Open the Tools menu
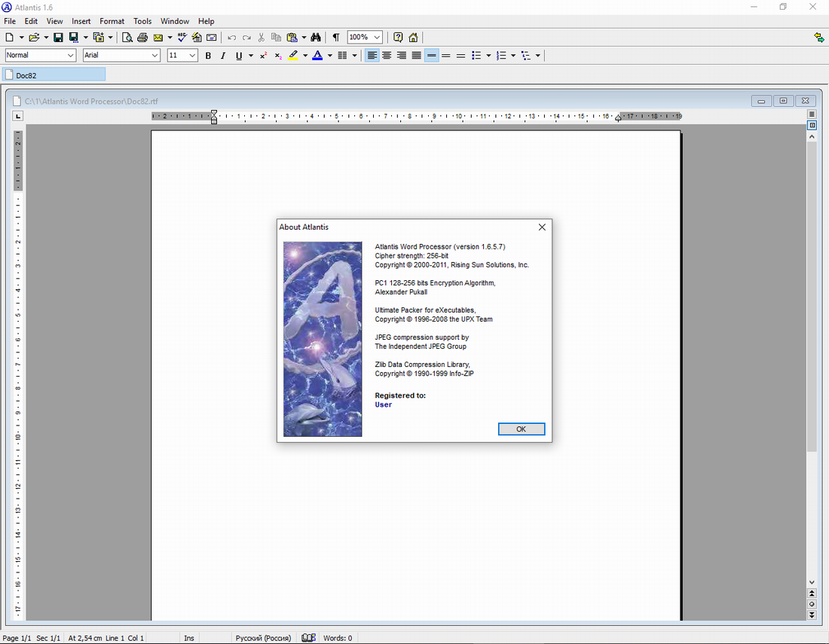Image resolution: width=829 pixels, height=644 pixels. (142, 21)
